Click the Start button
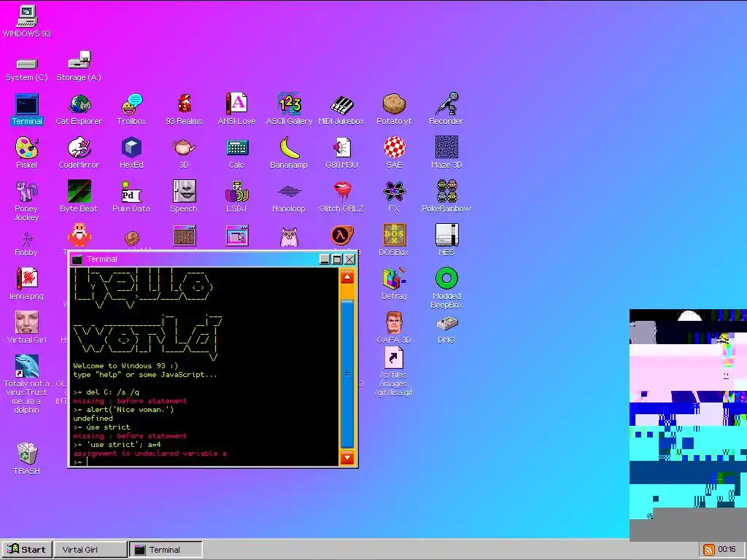The width and height of the screenshot is (747, 560). (27, 550)
